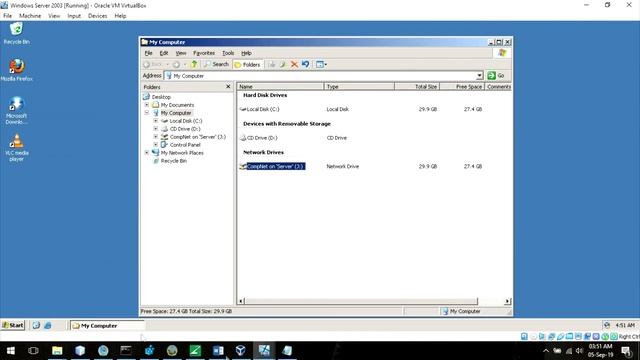Click the blue Undo arrow icon
Screen dimensions: 640x360
[x=305, y=64]
